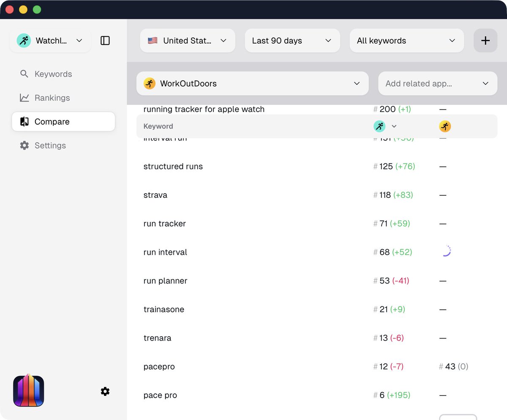507x420 pixels.
Task: Select Rankings in the sidebar
Action: coord(52,98)
